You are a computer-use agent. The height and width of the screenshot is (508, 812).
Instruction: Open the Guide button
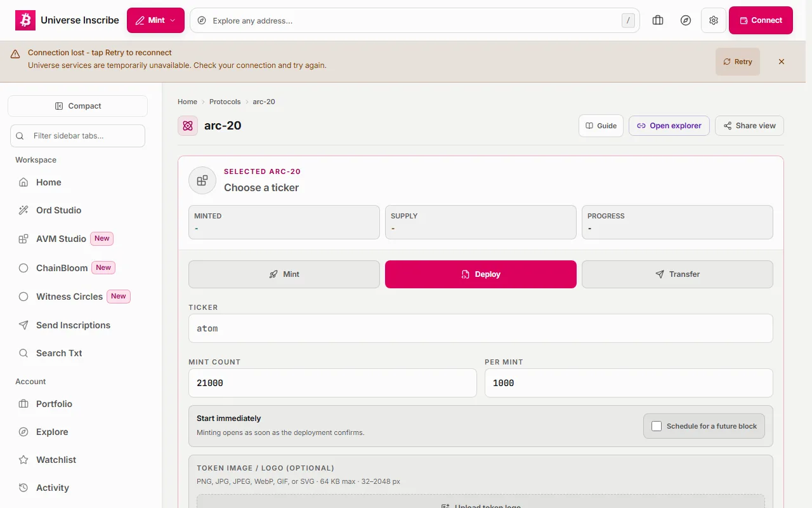coord(601,126)
